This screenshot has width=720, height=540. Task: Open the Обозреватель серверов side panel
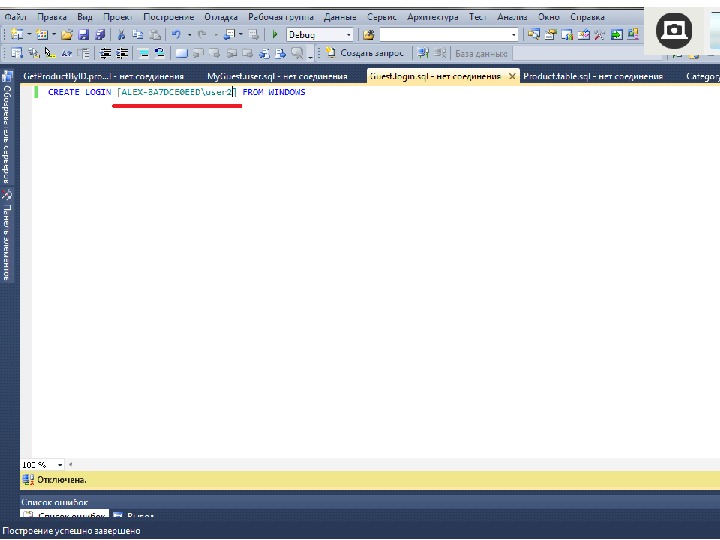(7, 127)
